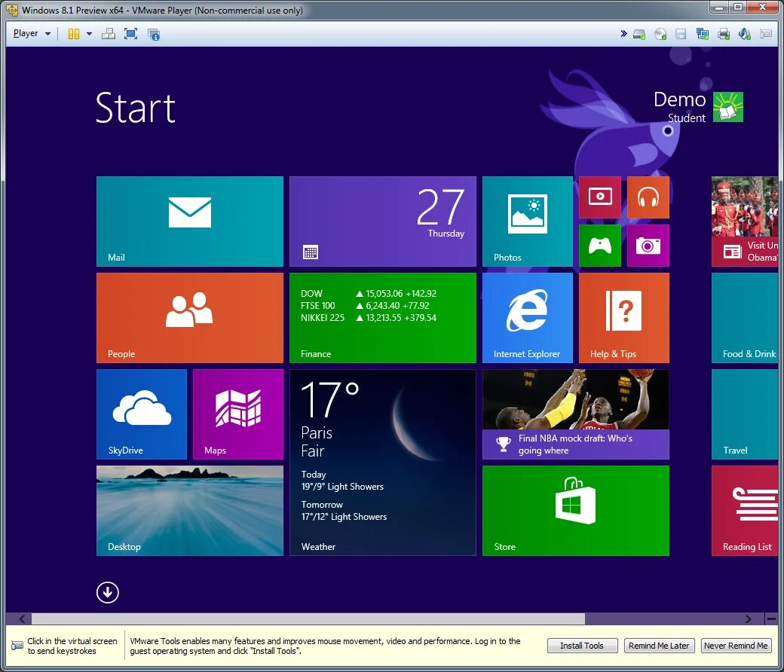
Task: Click the horizontal scrollbar left arrow
Action: [x=22, y=619]
